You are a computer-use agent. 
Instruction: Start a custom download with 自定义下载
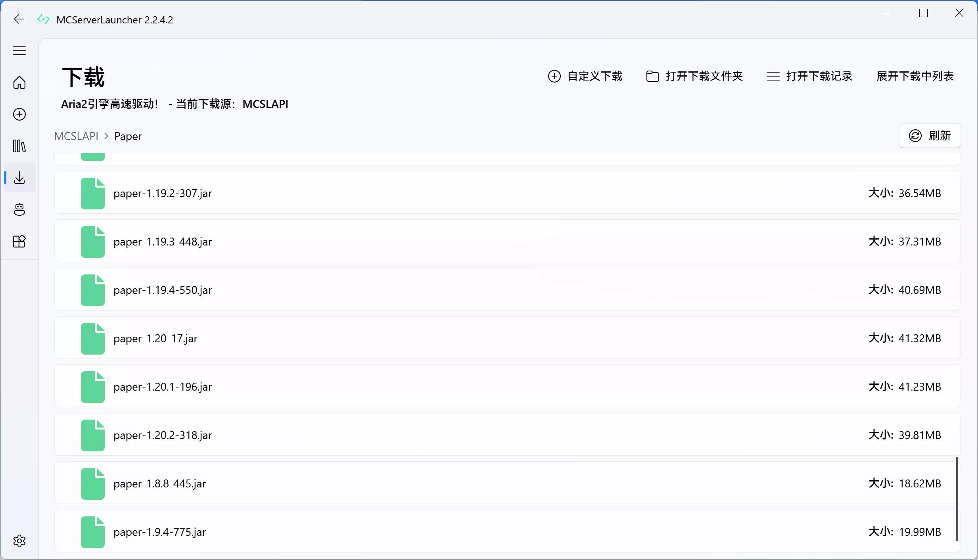(585, 76)
